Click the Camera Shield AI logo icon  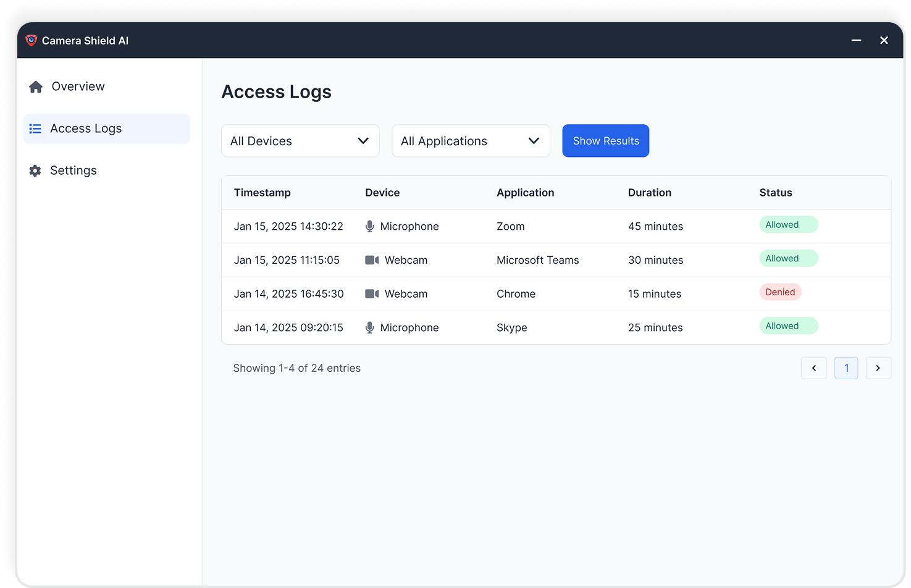pos(31,40)
